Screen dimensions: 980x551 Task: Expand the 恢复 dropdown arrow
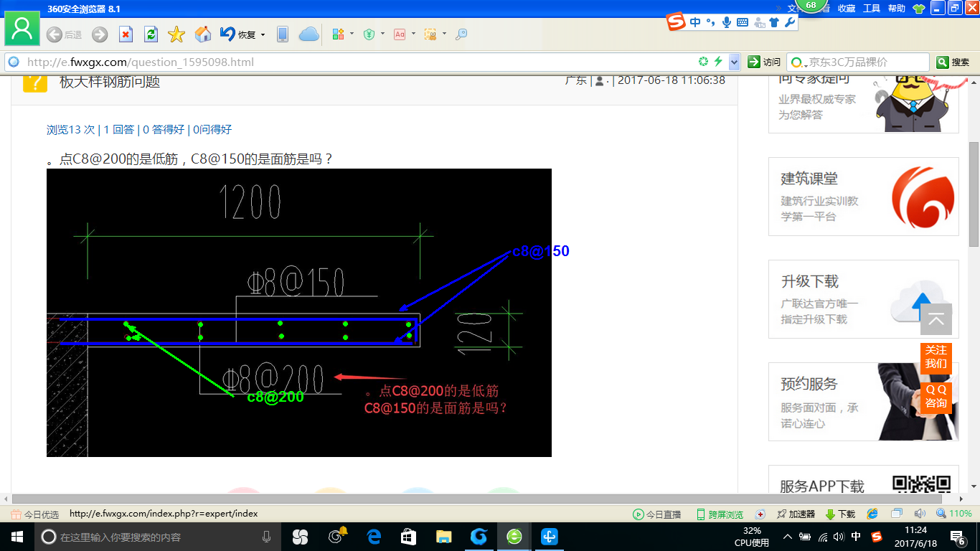pos(263,34)
